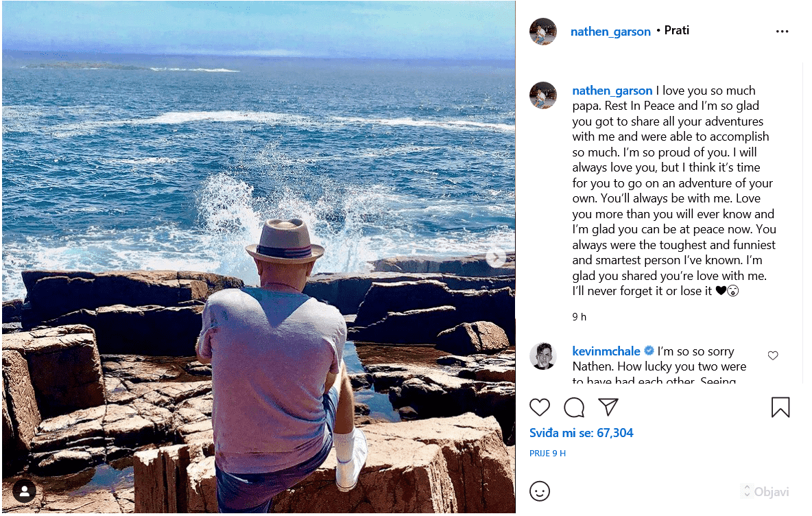The width and height of the screenshot is (812, 516).
Task: Open comments via speech bubble icon
Action: (x=574, y=407)
